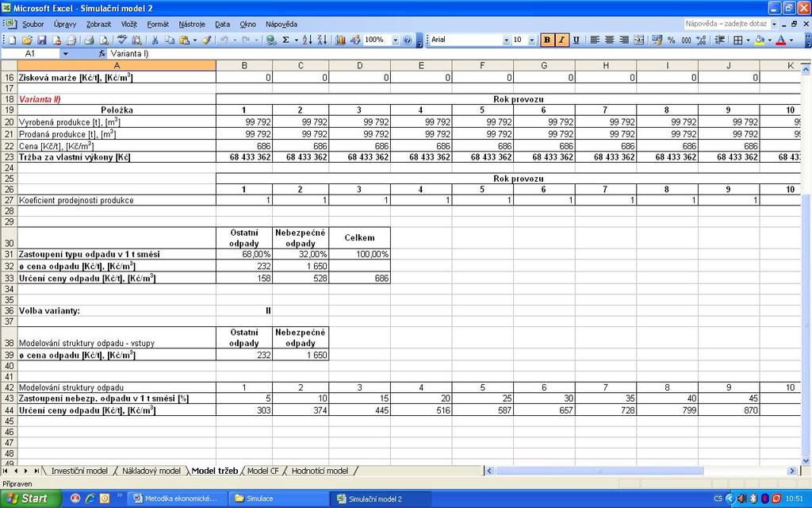Cut the selection using the scissors icon
Viewport: 812px width, 508px height.
coord(155,40)
